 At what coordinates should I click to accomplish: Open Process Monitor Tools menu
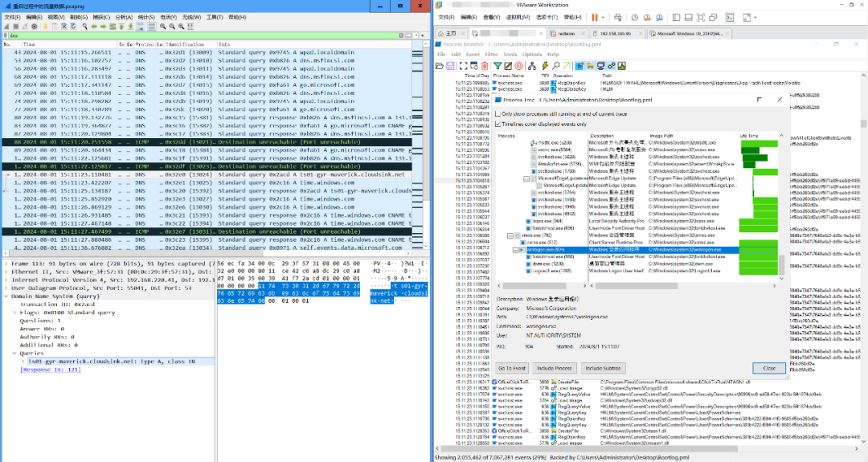(x=510, y=54)
